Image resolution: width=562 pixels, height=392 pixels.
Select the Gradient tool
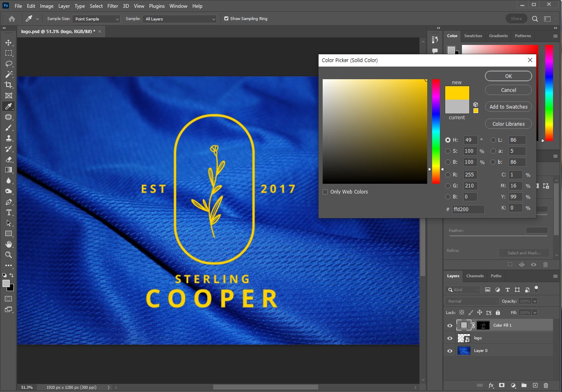tap(9, 170)
